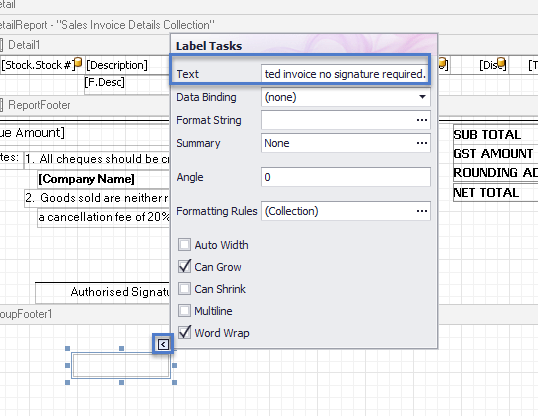Click the Text input field

pyautogui.click(x=345, y=73)
